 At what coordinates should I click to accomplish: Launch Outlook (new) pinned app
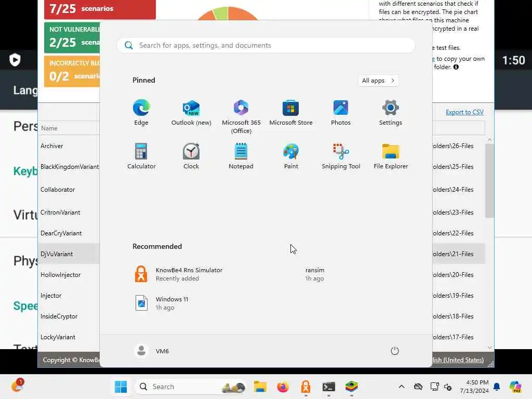point(191,113)
